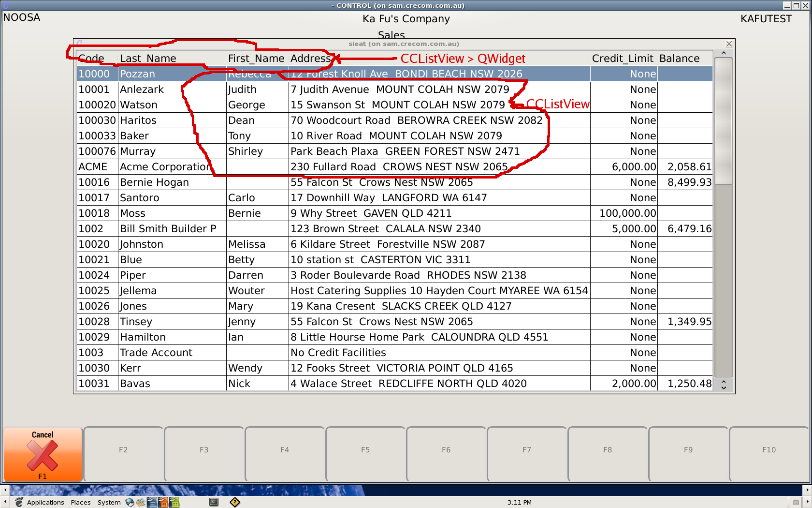
Task: Launch the OpenOffice Writer panel icon
Action: tap(152, 502)
